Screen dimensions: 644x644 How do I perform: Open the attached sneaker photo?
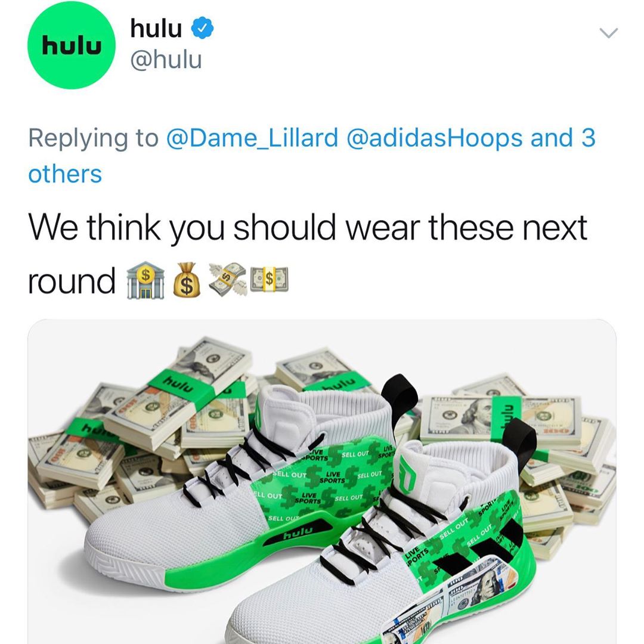pos(322,481)
